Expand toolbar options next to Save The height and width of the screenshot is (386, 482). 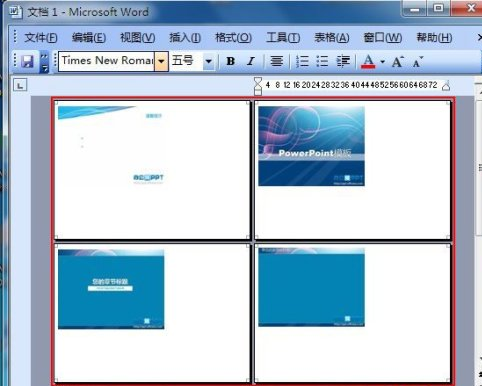point(44,62)
